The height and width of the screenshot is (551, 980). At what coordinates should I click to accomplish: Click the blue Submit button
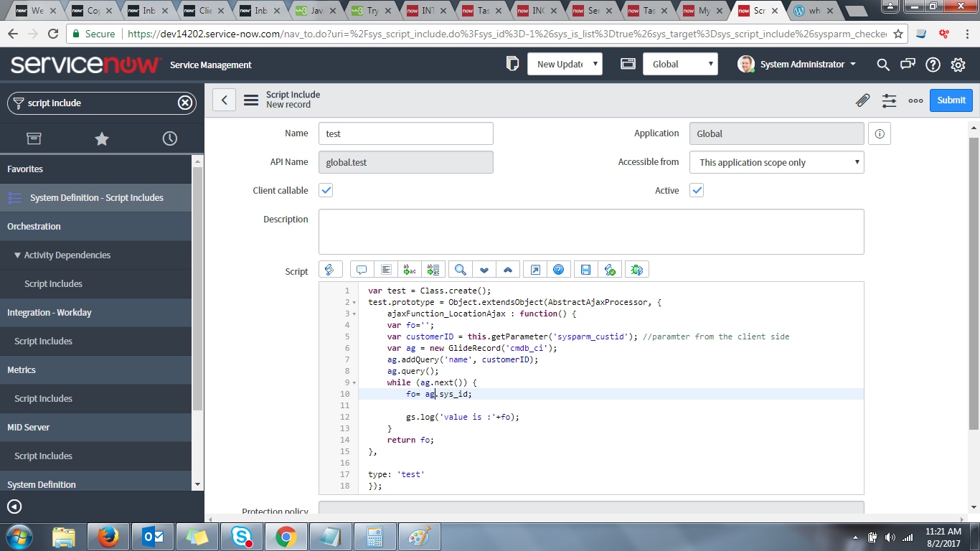click(x=951, y=100)
